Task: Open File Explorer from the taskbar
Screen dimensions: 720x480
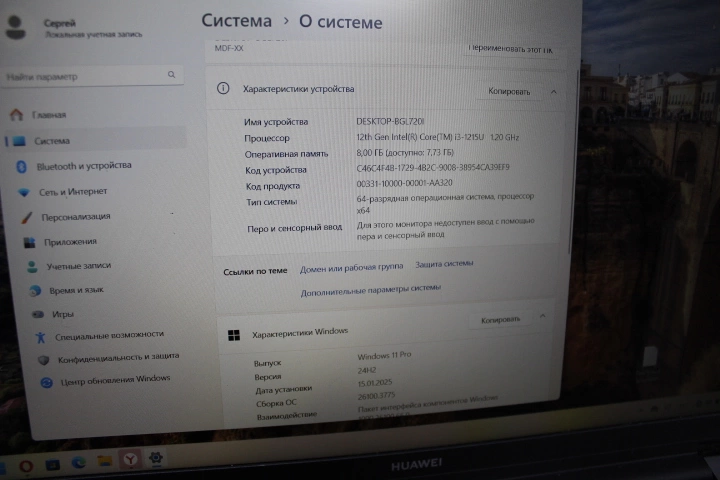Action: (x=104, y=461)
